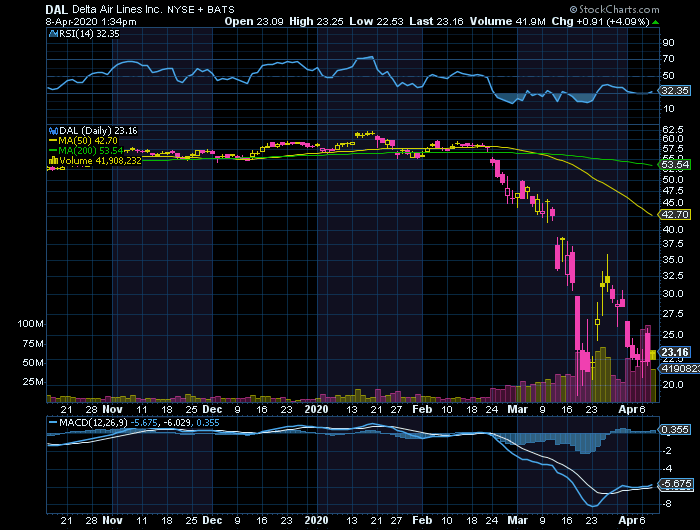Click the MACD signal value -6.029

click(x=176, y=422)
